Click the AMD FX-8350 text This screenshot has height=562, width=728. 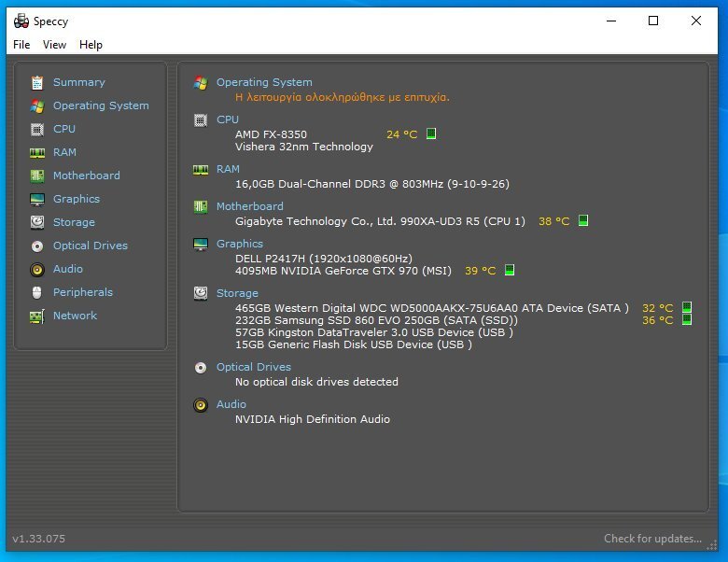click(271, 134)
